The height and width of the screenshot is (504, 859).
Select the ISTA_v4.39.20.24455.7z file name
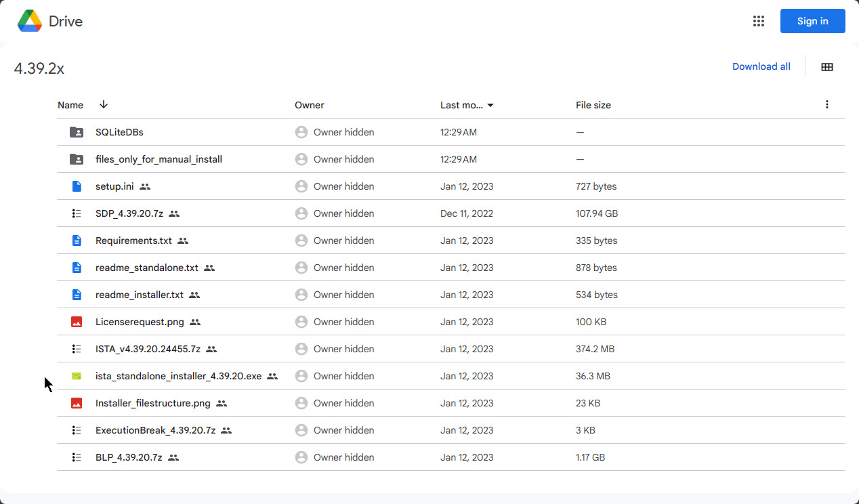pyautogui.click(x=148, y=349)
